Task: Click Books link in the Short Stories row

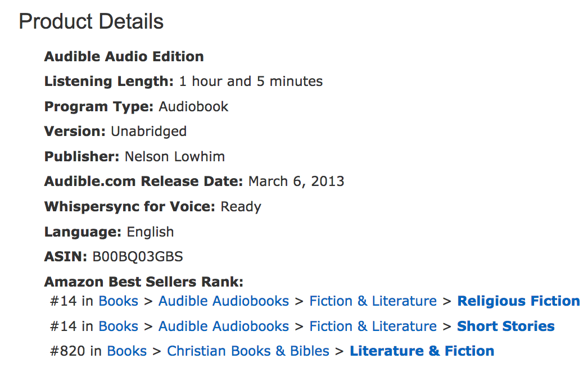Action: tap(118, 326)
